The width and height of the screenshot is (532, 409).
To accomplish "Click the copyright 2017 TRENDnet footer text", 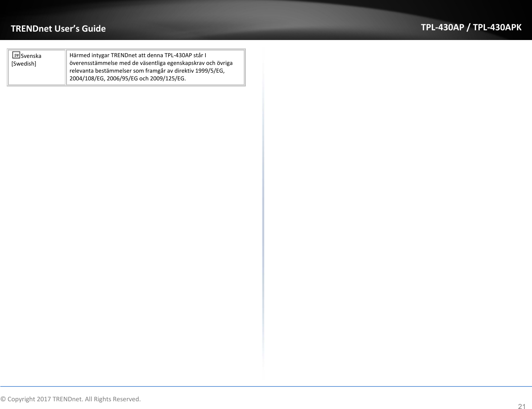I will [71, 399].
